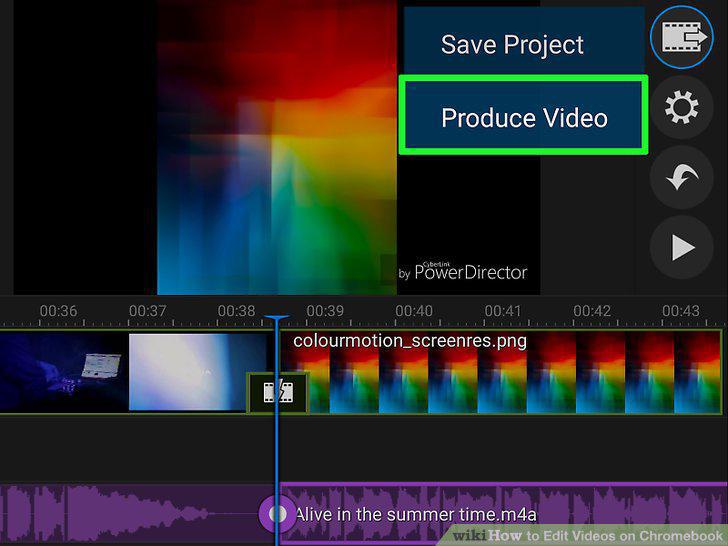728x546 pixels.
Task: Jump to 00:43 on the ruler
Action: coord(681,311)
